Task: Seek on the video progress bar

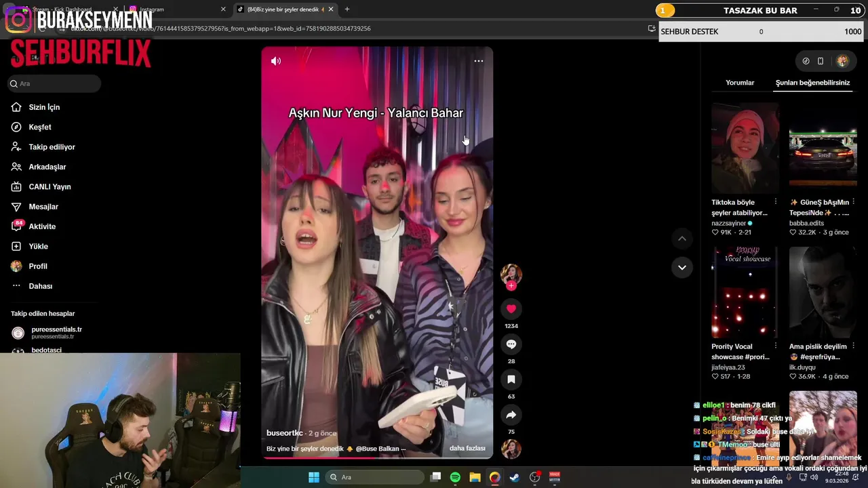Action: [377, 457]
